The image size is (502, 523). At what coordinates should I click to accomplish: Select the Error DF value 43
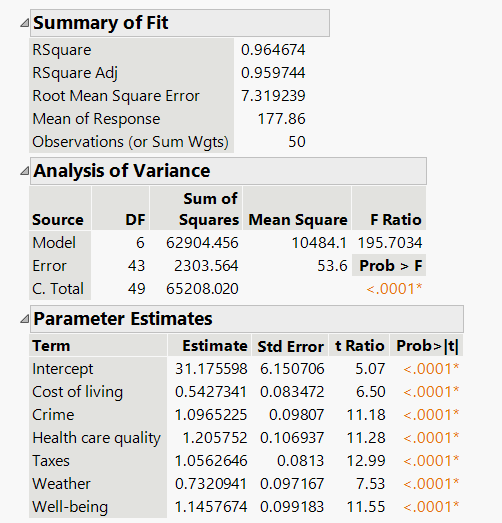point(136,266)
